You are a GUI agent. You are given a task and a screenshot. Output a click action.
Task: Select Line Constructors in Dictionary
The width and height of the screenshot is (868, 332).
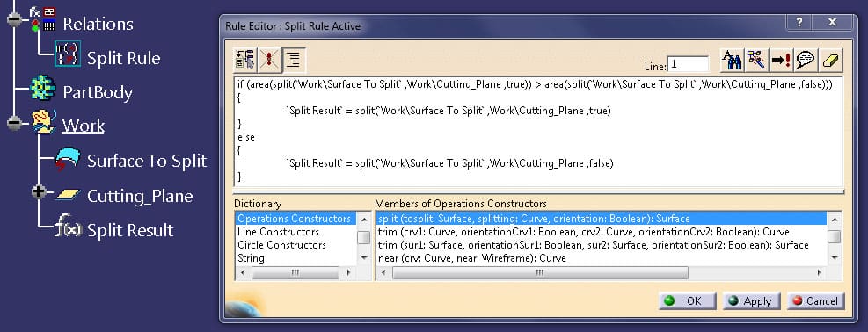(x=278, y=232)
